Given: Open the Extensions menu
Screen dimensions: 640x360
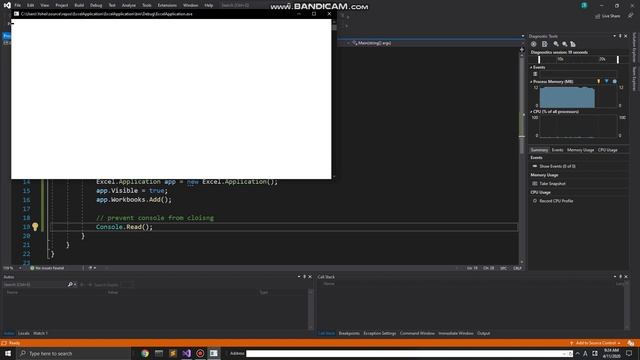Looking at the screenshot, I should [167, 5].
